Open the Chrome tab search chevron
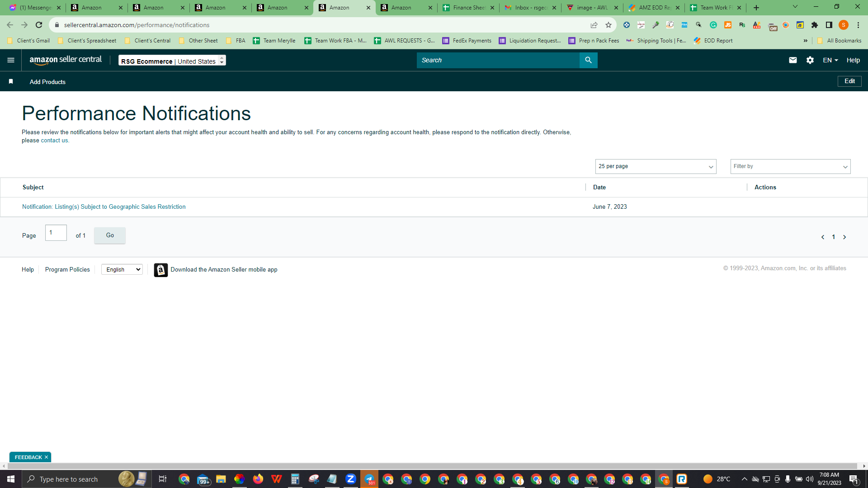This screenshot has width=868, height=488. (x=795, y=7)
